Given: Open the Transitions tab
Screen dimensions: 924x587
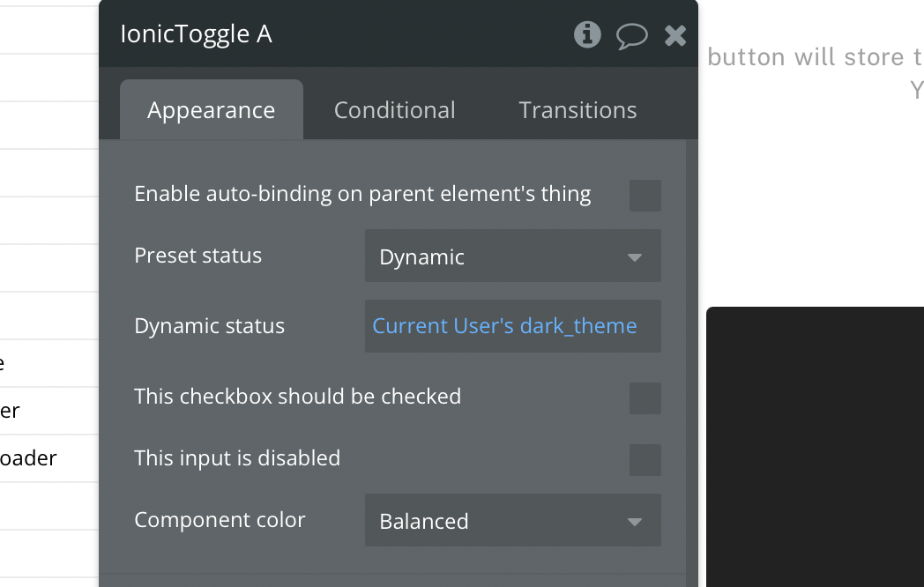Looking at the screenshot, I should point(577,110).
